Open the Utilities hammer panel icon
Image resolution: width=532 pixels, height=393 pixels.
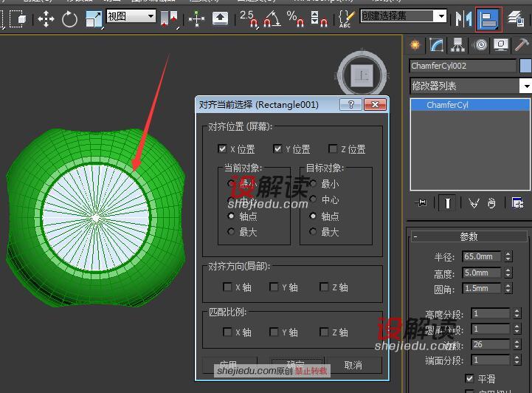pos(522,45)
